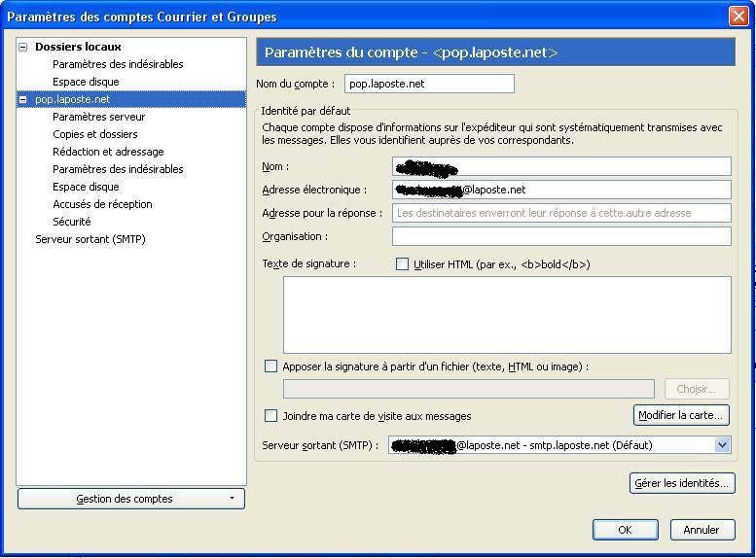Click inside the signature text area
The image size is (756, 558).
point(507,315)
